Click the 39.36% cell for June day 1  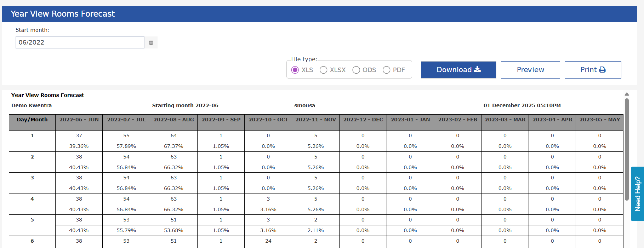point(79,146)
